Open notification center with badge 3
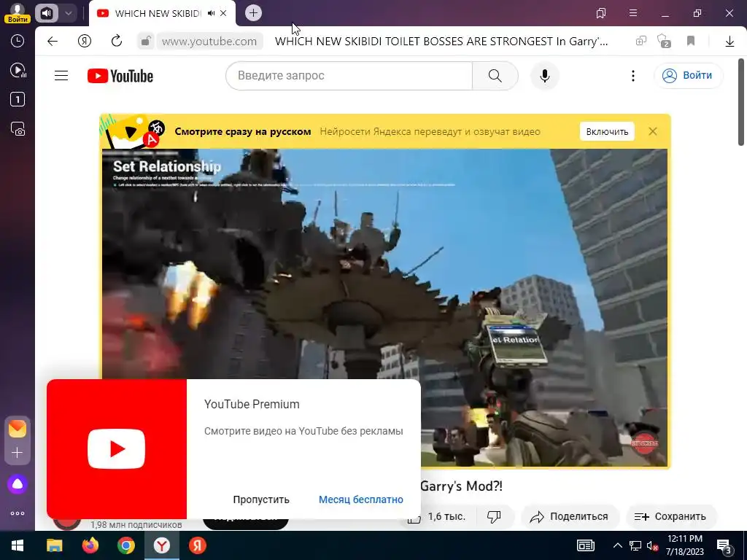This screenshot has width=747, height=560. coord(724,547)
